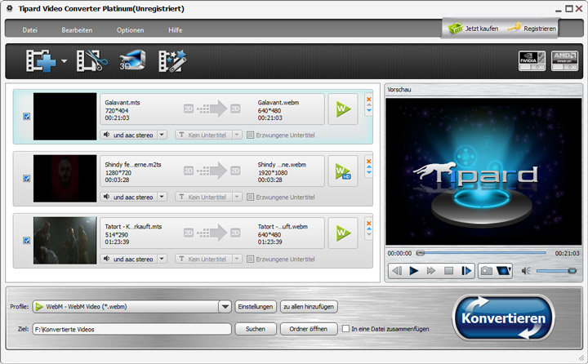Play the preview video
The height and width of the screenshot is (364, 588).
click(x=413, y=271)
